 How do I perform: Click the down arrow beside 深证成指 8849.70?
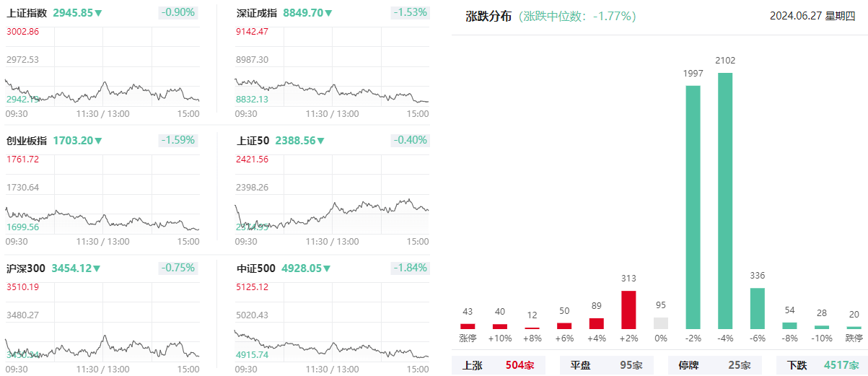click(329, 13)
